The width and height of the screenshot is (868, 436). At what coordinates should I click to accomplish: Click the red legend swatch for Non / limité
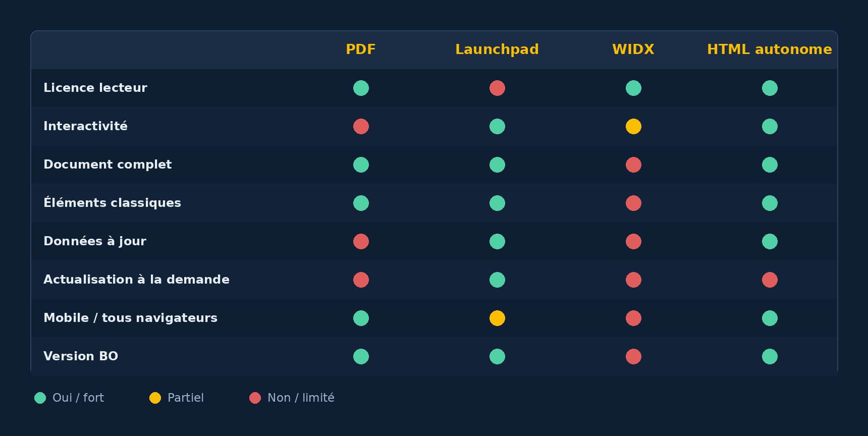pos(255,398)
